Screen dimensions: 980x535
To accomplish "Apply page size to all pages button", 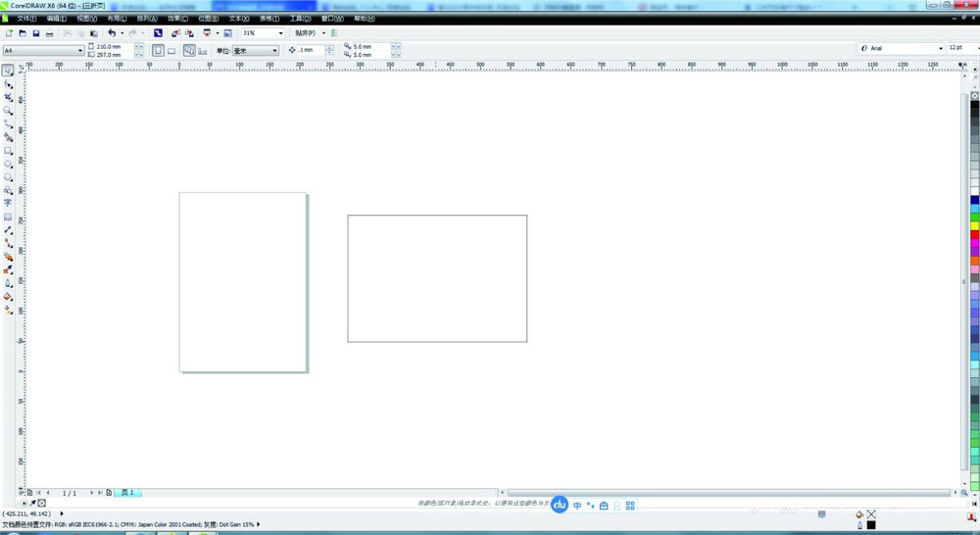I will (x=189, y=51).
